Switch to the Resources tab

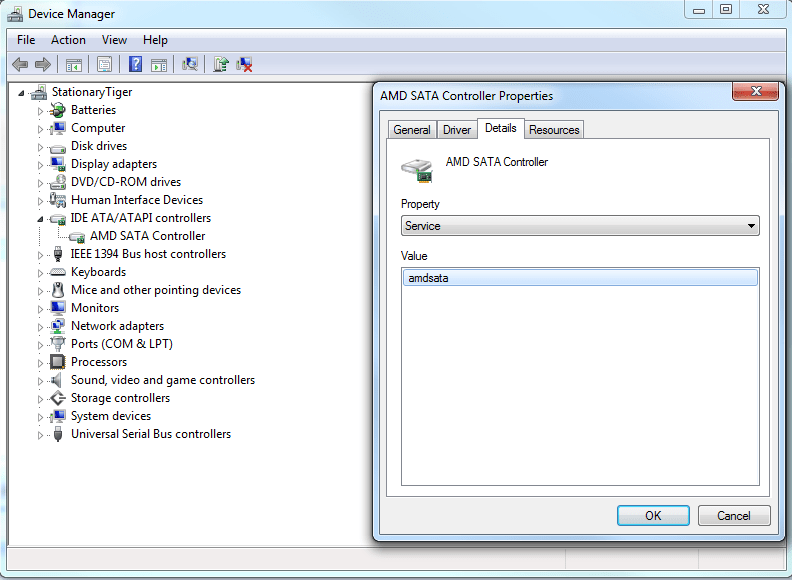(554, 130)
